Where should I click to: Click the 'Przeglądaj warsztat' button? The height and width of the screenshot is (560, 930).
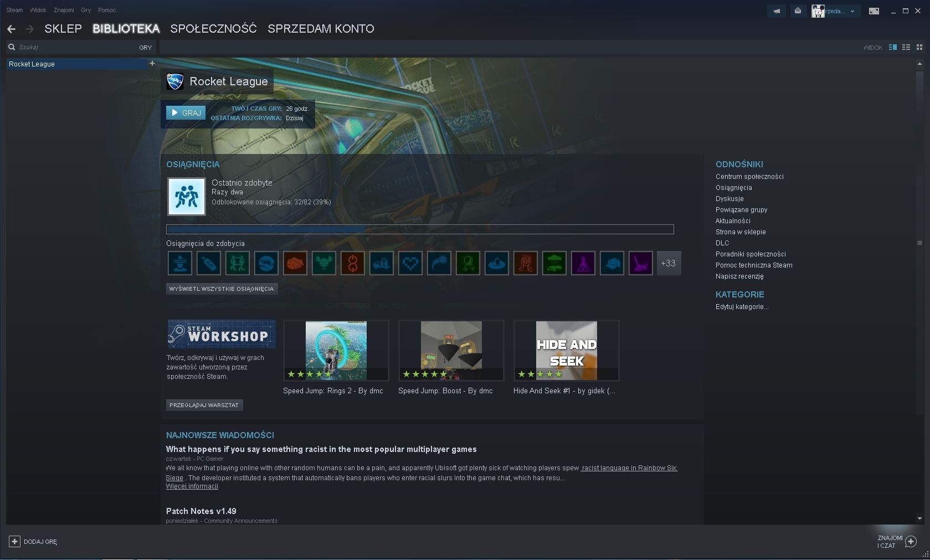coord(204,405)
